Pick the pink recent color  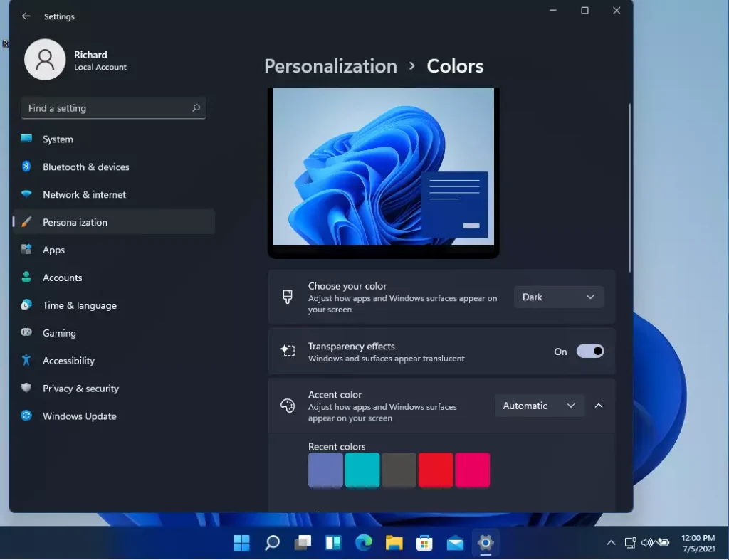coord(473,470)
